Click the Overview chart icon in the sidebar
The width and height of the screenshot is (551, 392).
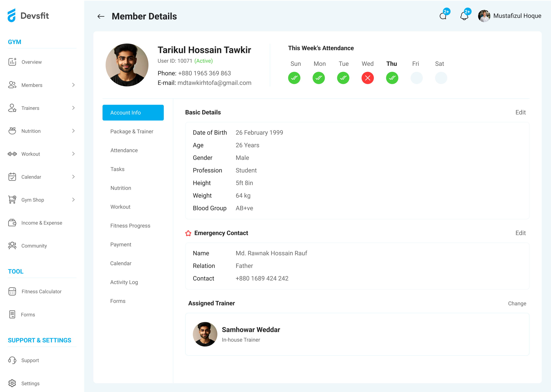[12, 62]
